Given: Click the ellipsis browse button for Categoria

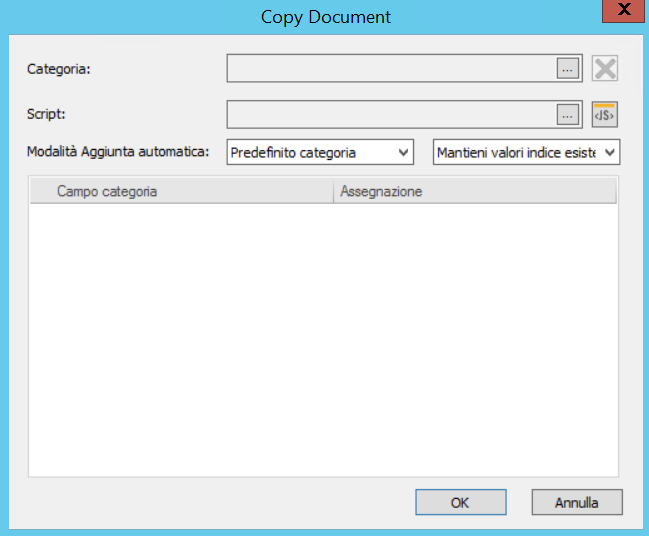Looking at the screenshot, I should pyautogui.click(x=568, y=68).
